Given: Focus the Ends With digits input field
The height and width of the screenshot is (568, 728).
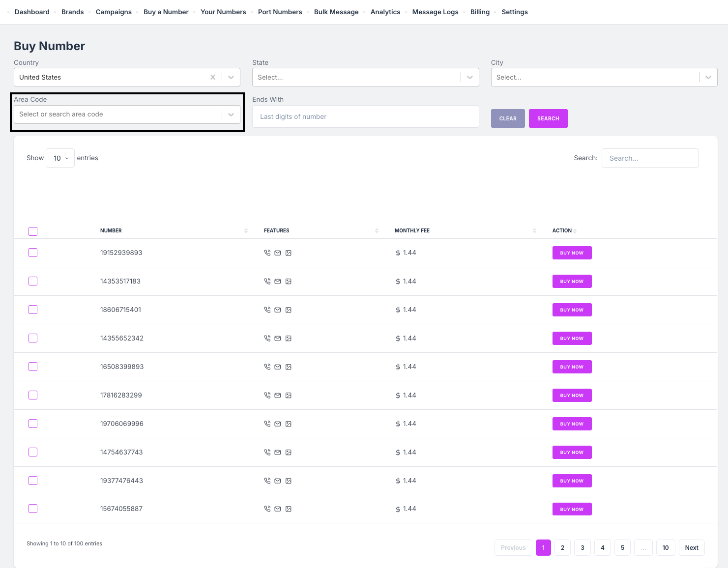Looking at the screenshot, I should [365, 116].
